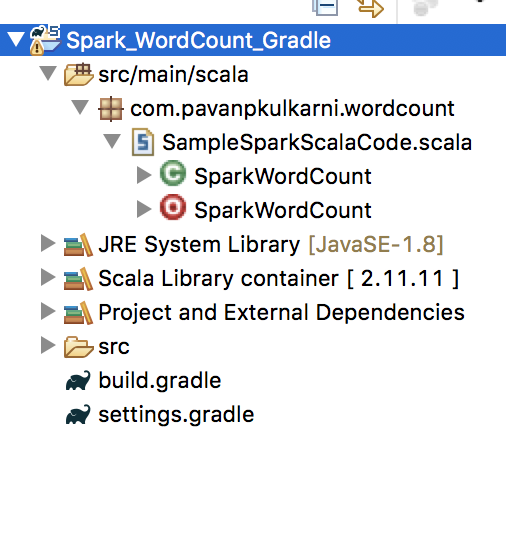Viewport: 508px width, 558px height.
Task: Click the build.gradle elephant icon
Action: (x=78, y=381)
